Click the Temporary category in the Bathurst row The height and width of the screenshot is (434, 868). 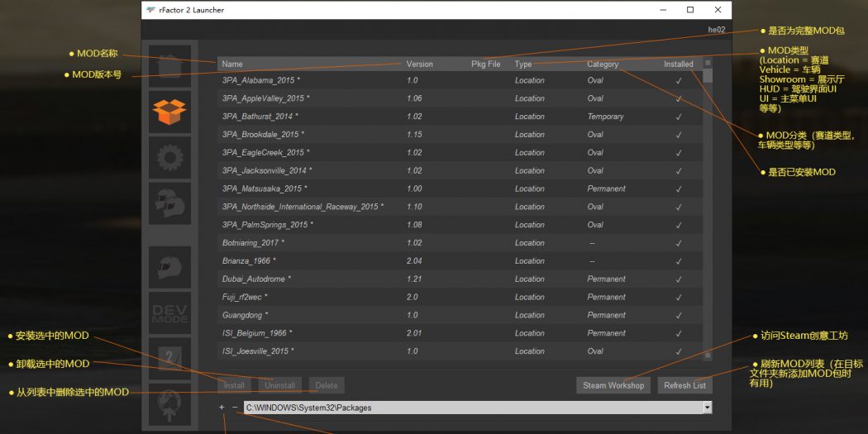(606, 117)
